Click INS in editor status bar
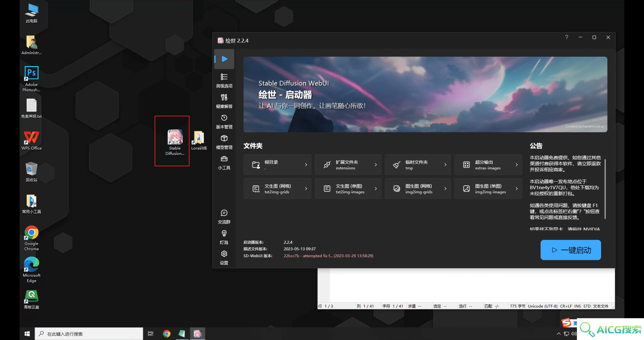 tap(577, 306)
